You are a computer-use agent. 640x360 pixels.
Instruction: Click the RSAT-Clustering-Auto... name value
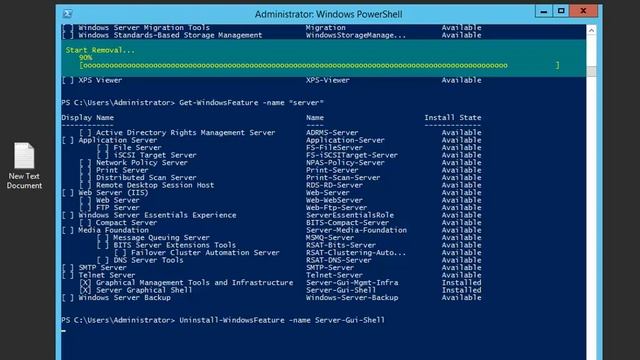(x=356, y=252)
